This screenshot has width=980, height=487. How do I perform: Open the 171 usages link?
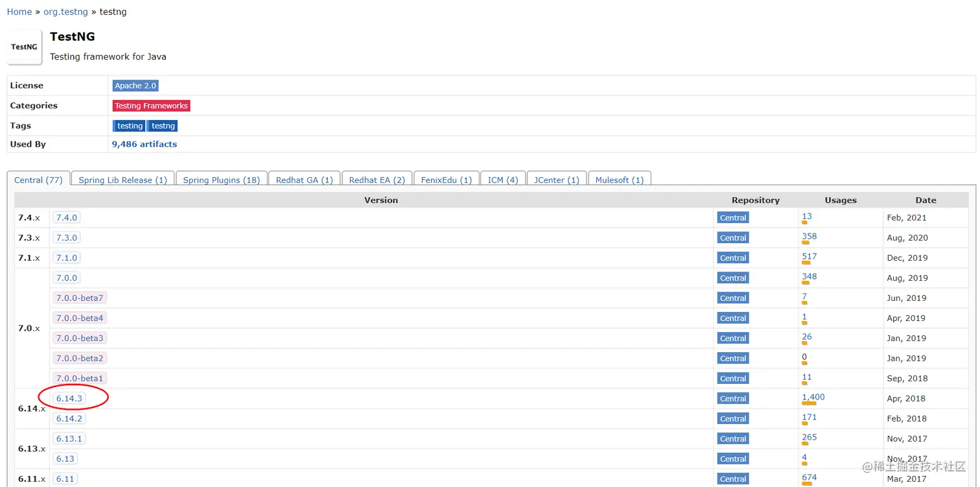810,418
